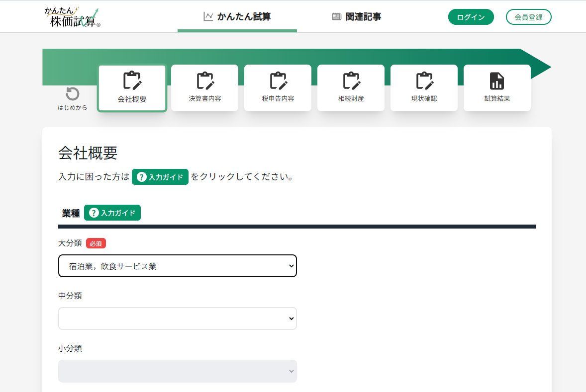Click the newspaper icon beside 関連記事

point(337,17)
